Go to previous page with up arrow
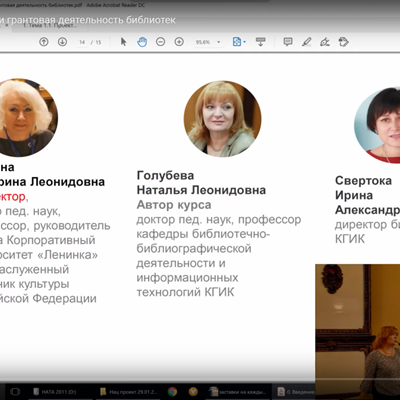The width and height of the screenshot is (400, 400). pos(44,42)
